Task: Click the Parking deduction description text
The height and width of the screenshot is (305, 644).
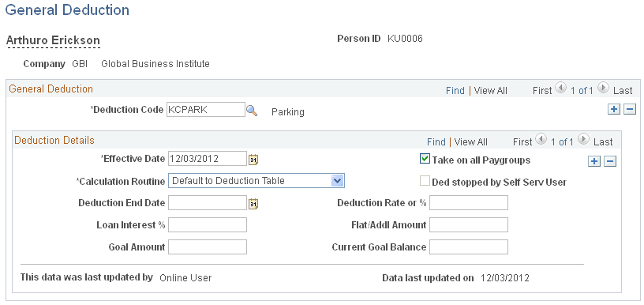Action: (288, 111)
